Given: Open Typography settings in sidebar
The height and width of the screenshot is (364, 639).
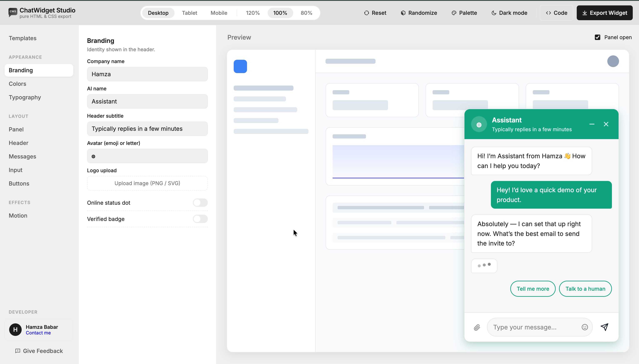Looking at the screenshot, I should coord(39,97).
